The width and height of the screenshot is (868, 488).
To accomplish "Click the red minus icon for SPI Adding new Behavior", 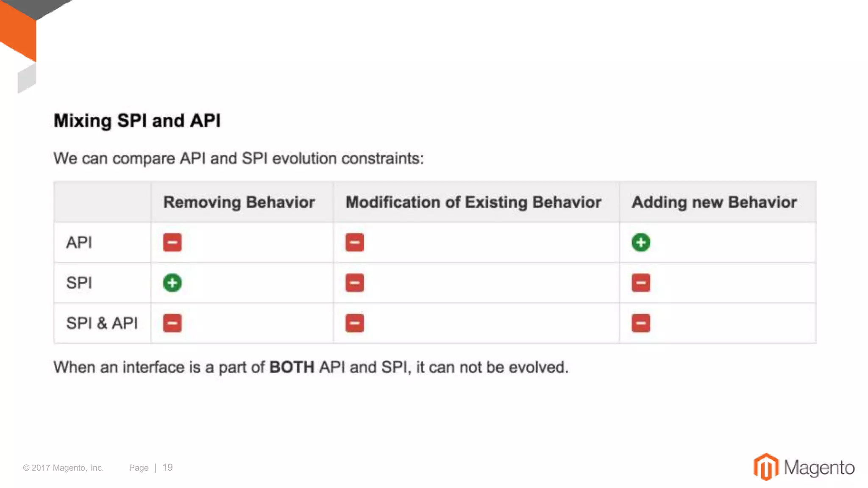I will [641, 283].
